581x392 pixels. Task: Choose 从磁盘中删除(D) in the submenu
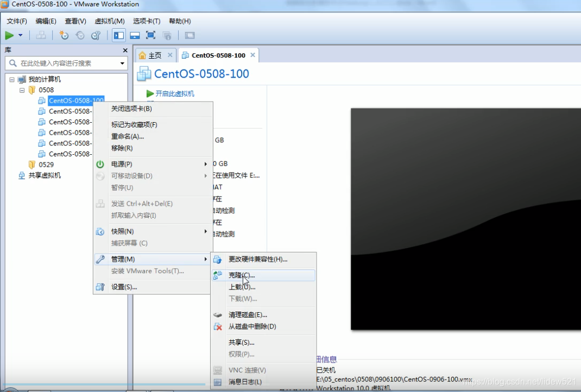pos(263,326)
